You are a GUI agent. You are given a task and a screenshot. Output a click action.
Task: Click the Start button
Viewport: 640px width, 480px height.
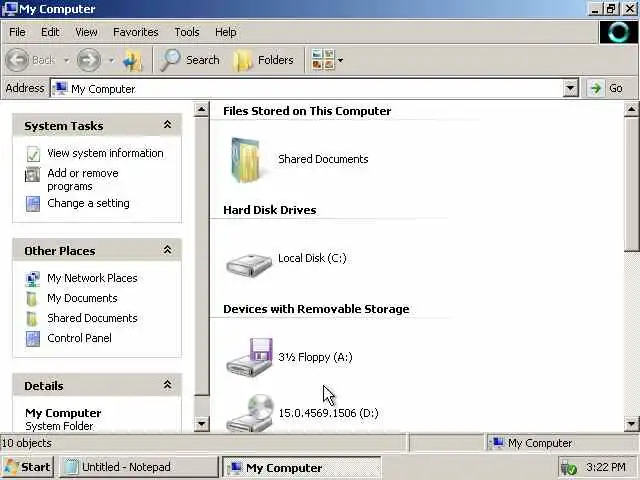(27, 467)
